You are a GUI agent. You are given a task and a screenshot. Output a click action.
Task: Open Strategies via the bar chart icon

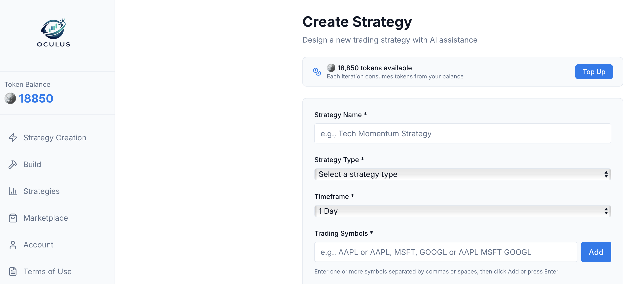point(13,191)
